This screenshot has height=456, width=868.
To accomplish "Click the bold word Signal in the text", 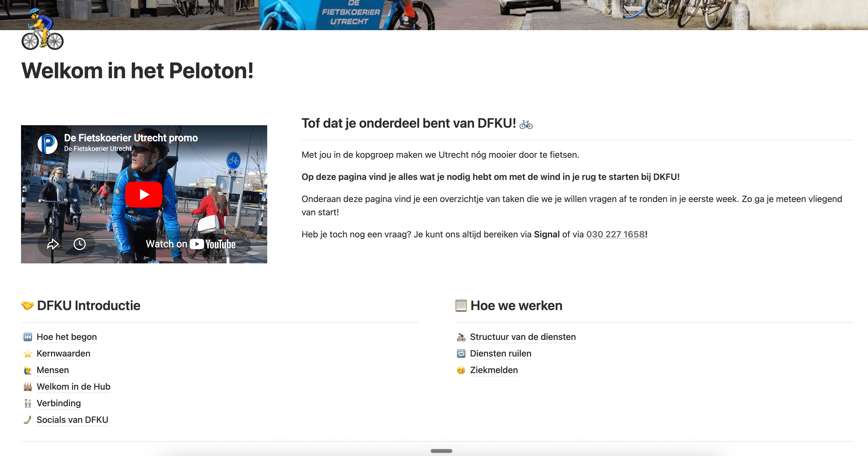I will pyautogui.click(x=547, y=234).
